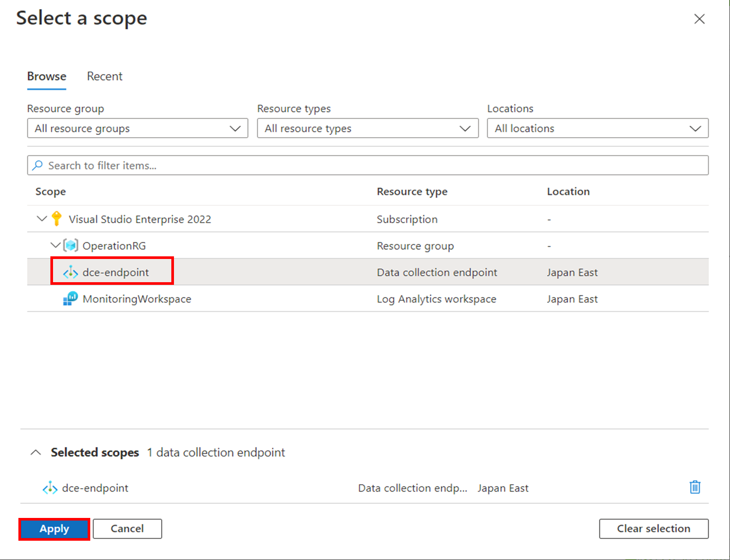Screen dimensions: 730x560
Task: Cancel the scope selection
Action: [x=128, y=529]
